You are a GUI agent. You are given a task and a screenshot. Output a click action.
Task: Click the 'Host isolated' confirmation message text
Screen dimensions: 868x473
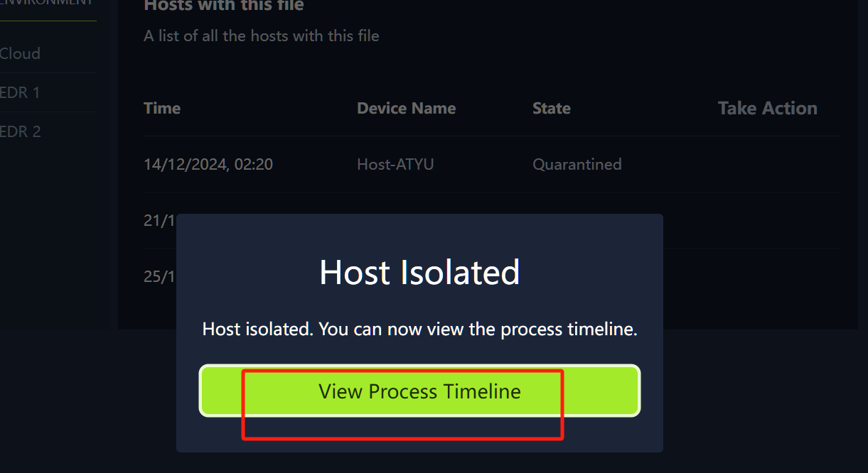tap(419, 330)
